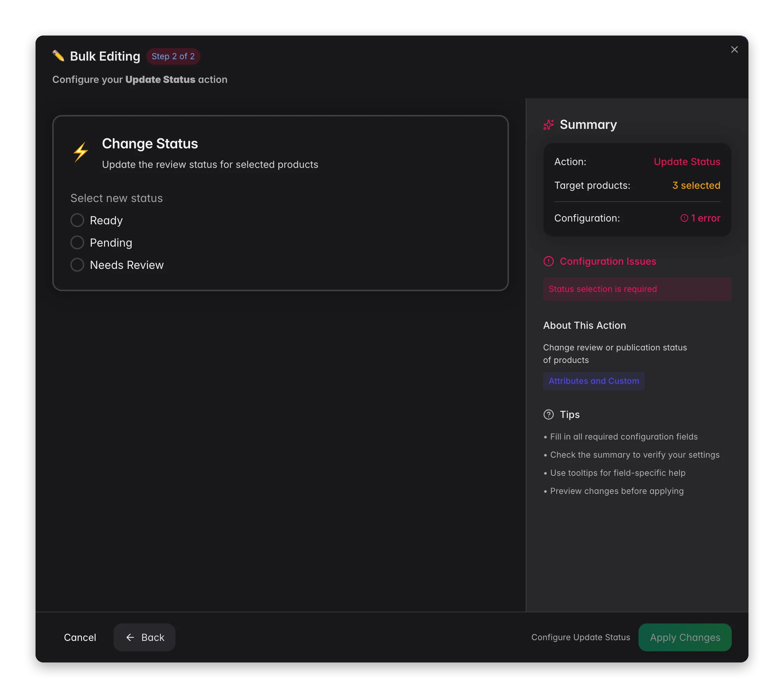This screenshot has width=784, height=698.
Task: Click the Select new status label
Action: 117,199
